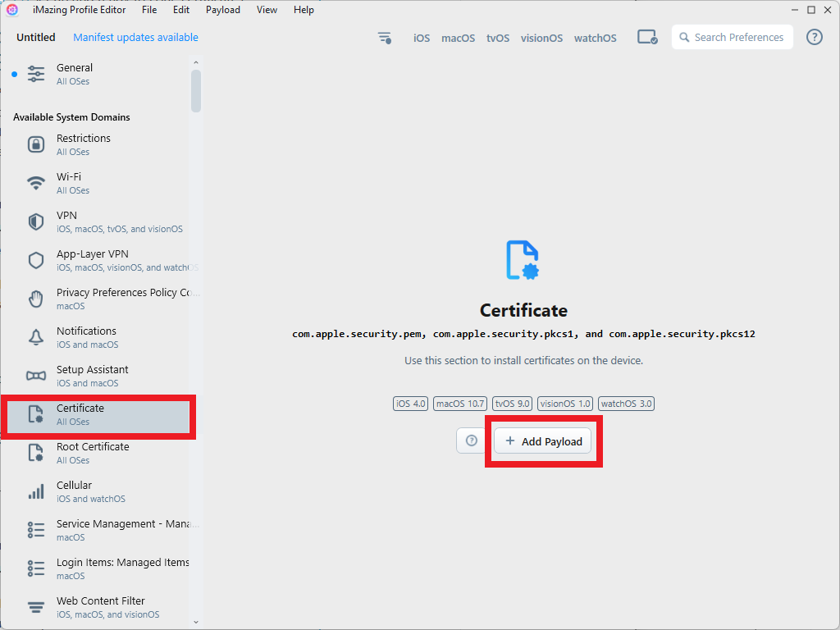Click the Cellular signal bars icon

(x=36, y=491)
